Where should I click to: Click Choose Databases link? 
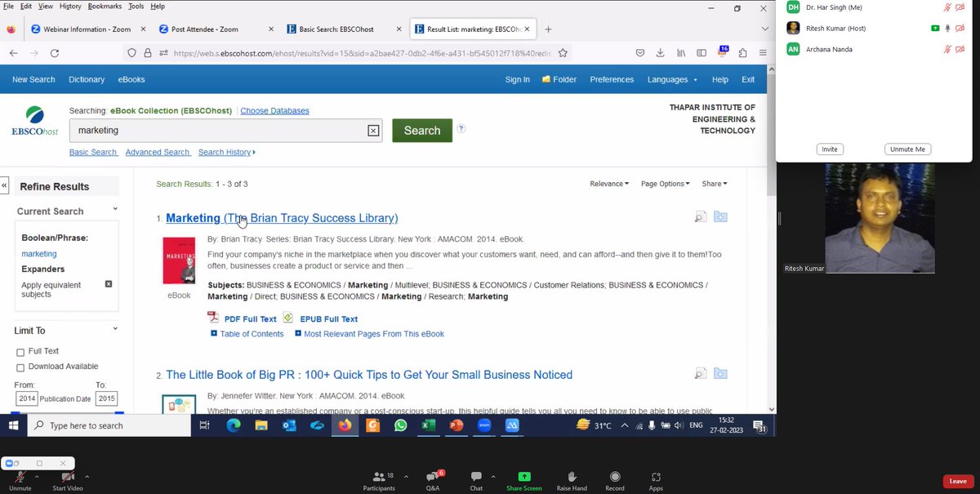pyautogui.click(x=274, y=111)
